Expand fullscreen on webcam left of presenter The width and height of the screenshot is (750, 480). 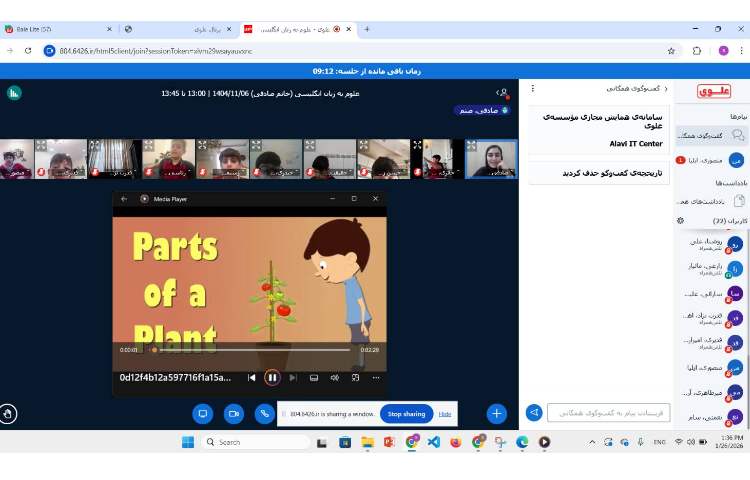tap(418, 145)
